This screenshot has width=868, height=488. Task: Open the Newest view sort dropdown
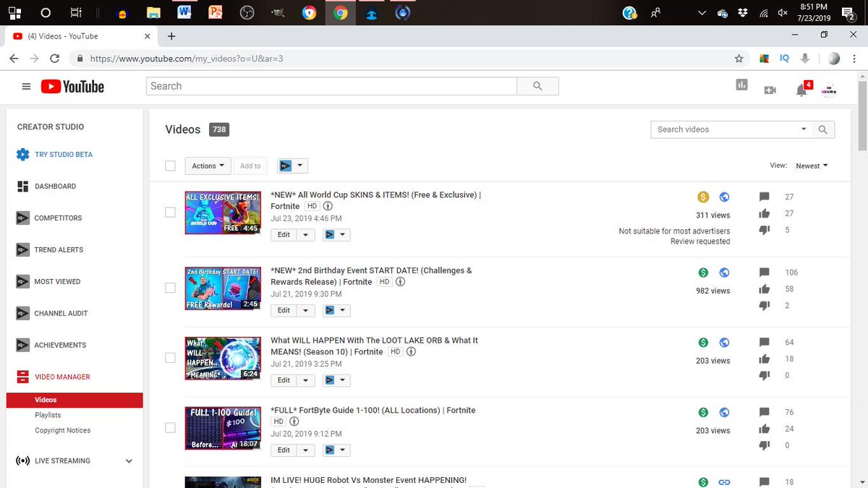812,166
